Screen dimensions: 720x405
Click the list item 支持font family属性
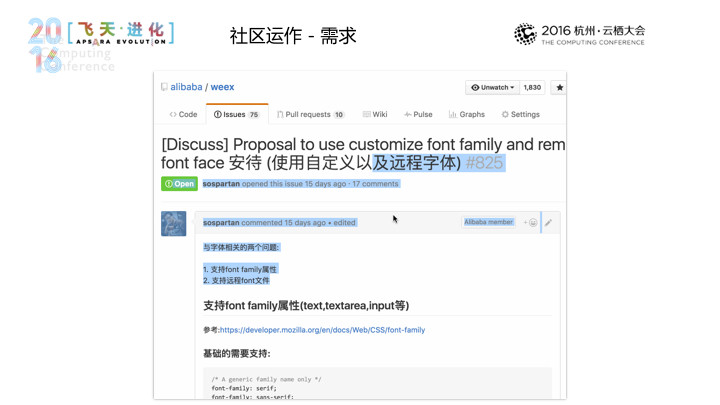coord(244,270)
